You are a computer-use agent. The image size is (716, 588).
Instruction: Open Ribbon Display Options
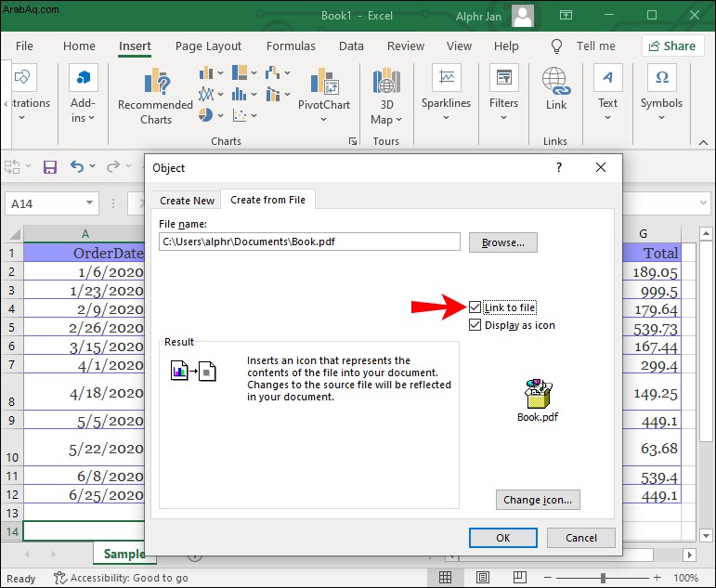pos(566,16)
